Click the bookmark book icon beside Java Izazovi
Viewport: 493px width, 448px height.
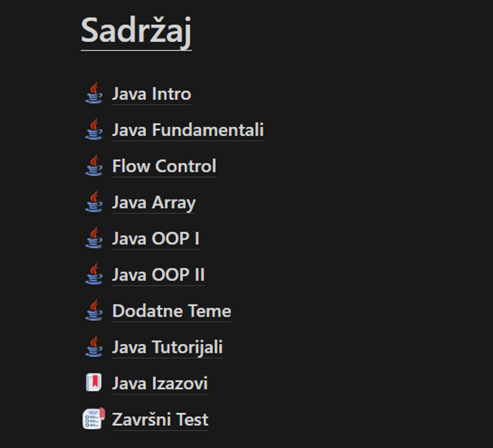(x=94, y=383)
